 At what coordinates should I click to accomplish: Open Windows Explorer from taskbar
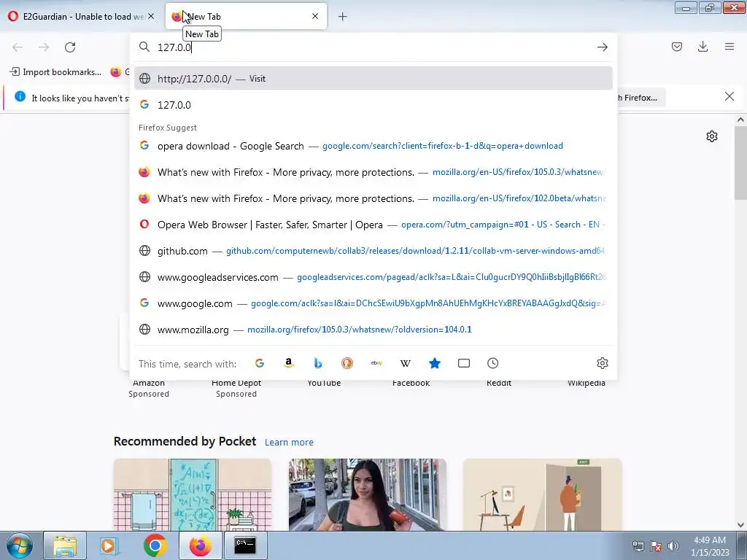point(65,545)
